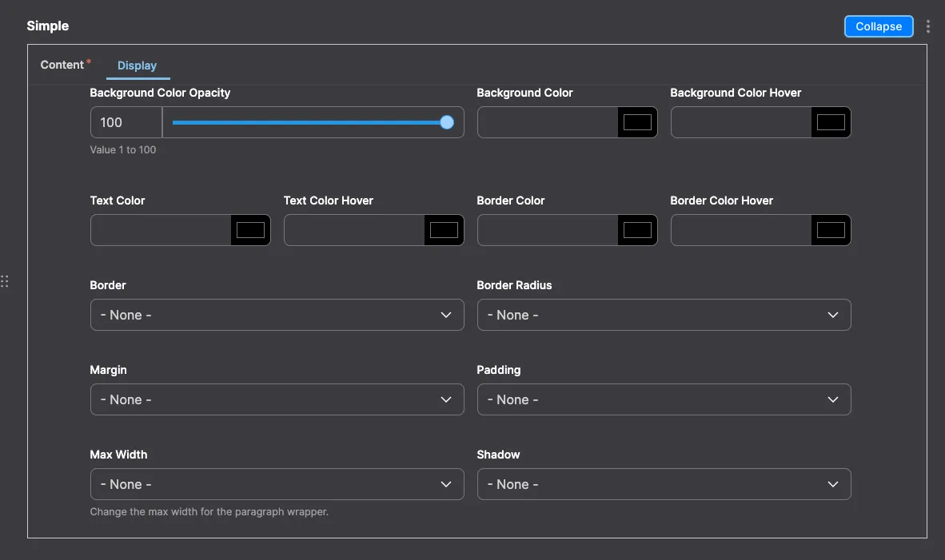
Task: Expand the Padding dropdown
Action: [664, 399]
